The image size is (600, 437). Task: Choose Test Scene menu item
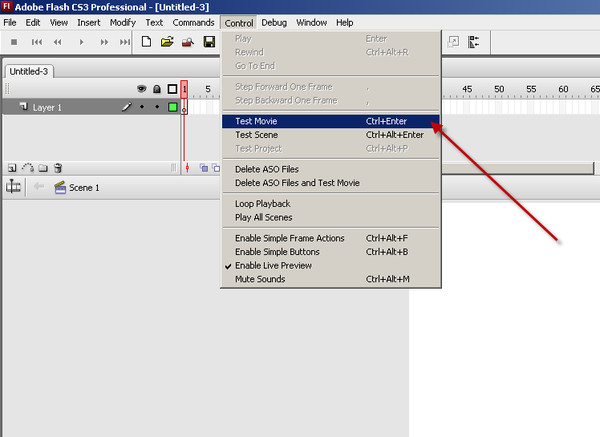tap(331, 135)
